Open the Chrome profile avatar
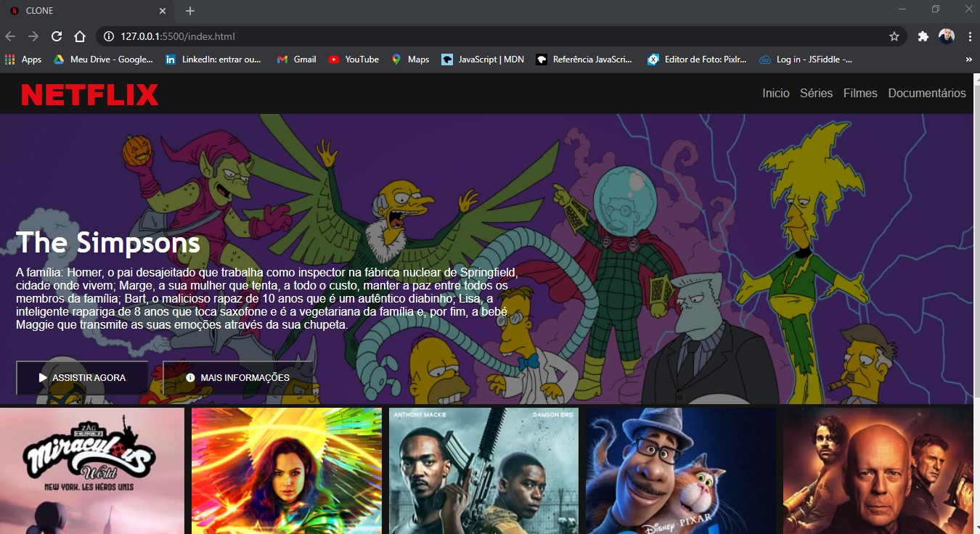 click(946, 36)
